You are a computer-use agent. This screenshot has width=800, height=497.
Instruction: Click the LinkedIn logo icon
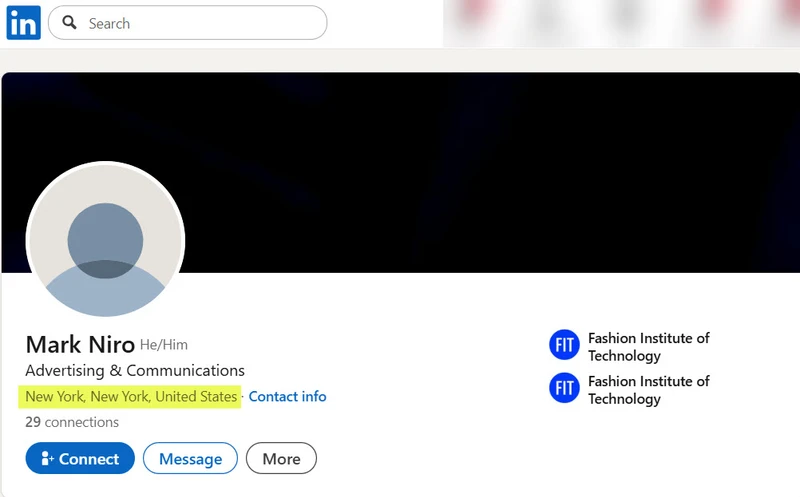(23, 23)
